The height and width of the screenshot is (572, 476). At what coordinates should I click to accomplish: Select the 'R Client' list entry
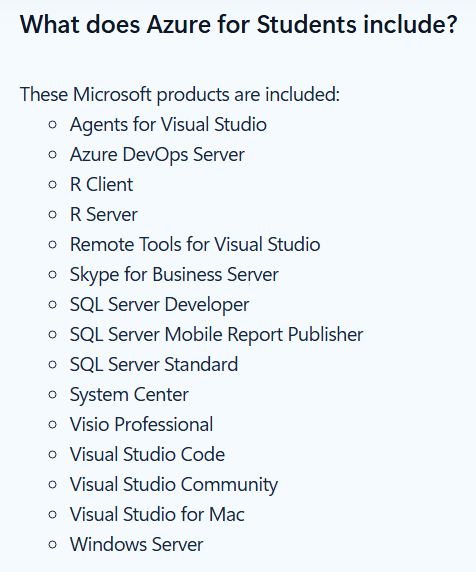pyautogui.click(x=101, y=184)
